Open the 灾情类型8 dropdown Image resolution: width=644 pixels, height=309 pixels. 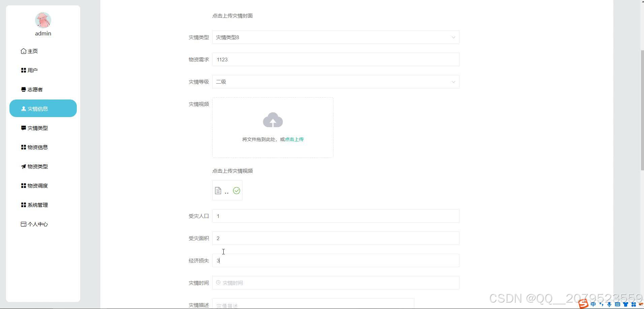click(x=335, y=37)
